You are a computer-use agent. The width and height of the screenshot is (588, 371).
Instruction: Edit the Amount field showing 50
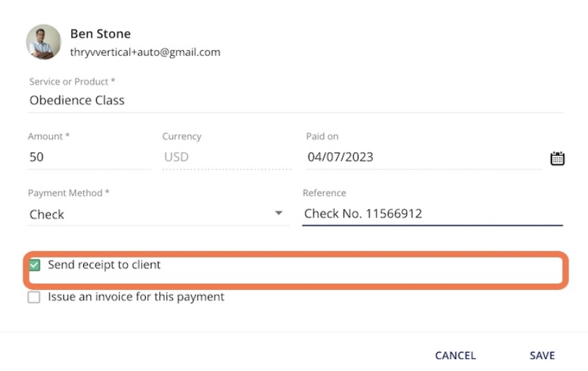90,157
